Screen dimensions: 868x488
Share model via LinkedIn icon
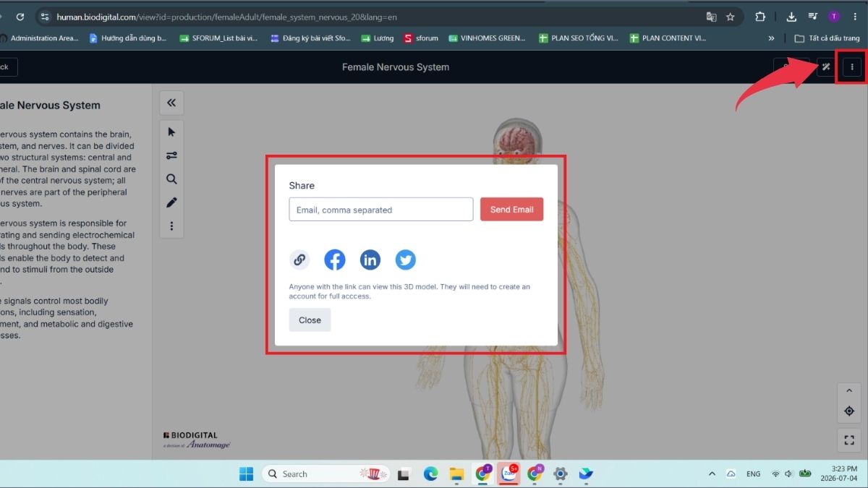(x=370, y=260)
